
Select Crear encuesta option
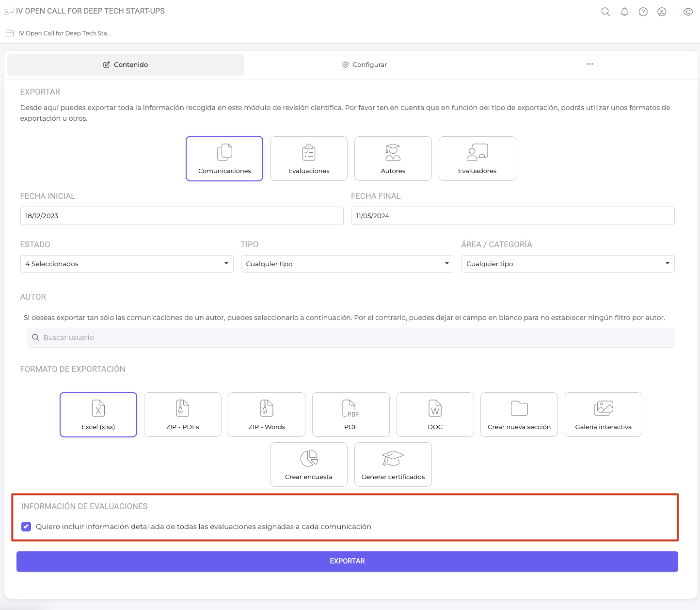309,465
